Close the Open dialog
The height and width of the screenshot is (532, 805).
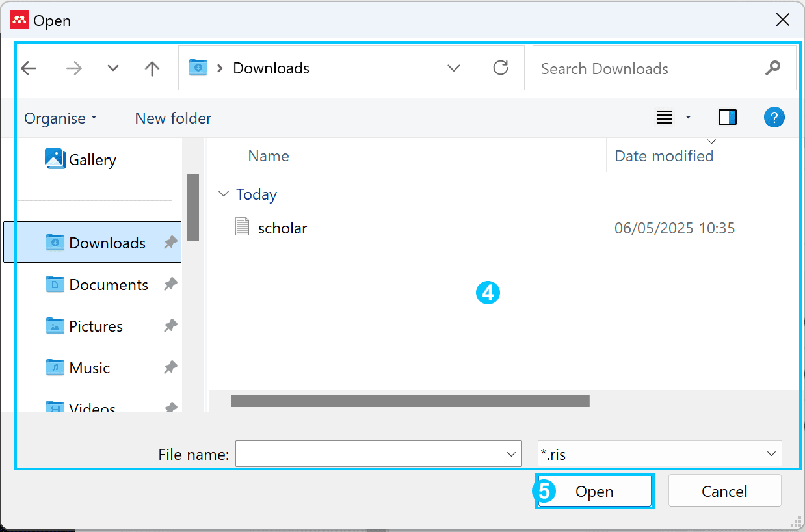tap(783, 20)
